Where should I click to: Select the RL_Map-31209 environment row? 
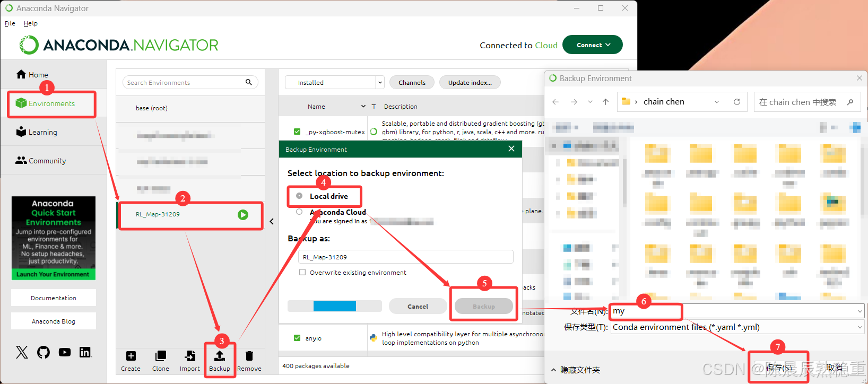pyautogui.click(x=190, y=214)
